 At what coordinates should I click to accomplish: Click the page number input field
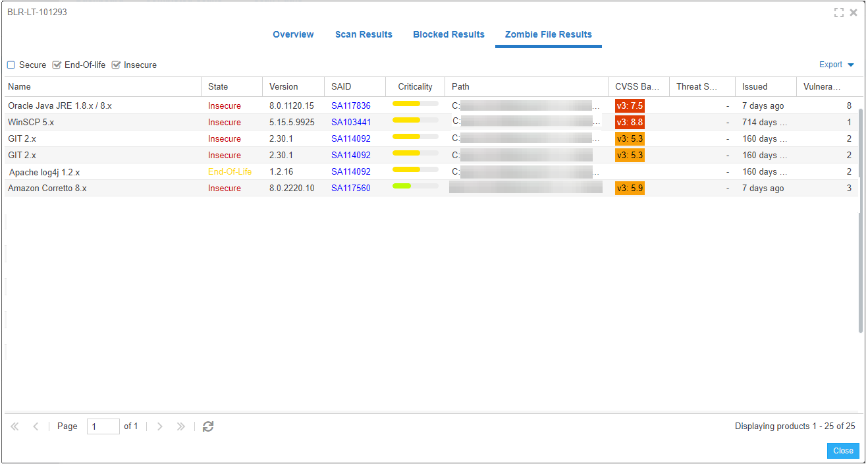click(x=103, y=426)
